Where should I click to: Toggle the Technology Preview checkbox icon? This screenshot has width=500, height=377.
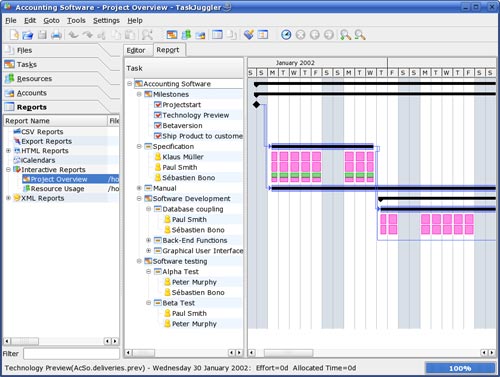[x=158, y=115]
